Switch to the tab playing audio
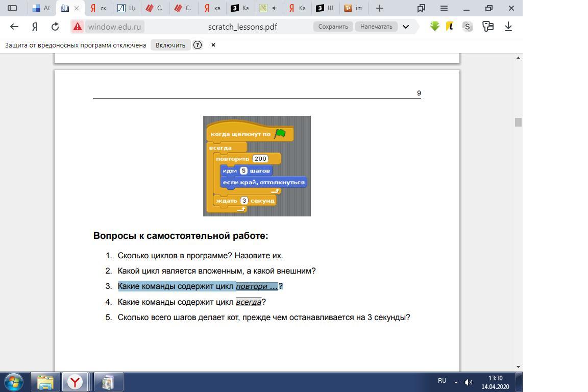 tap(268, 8)
